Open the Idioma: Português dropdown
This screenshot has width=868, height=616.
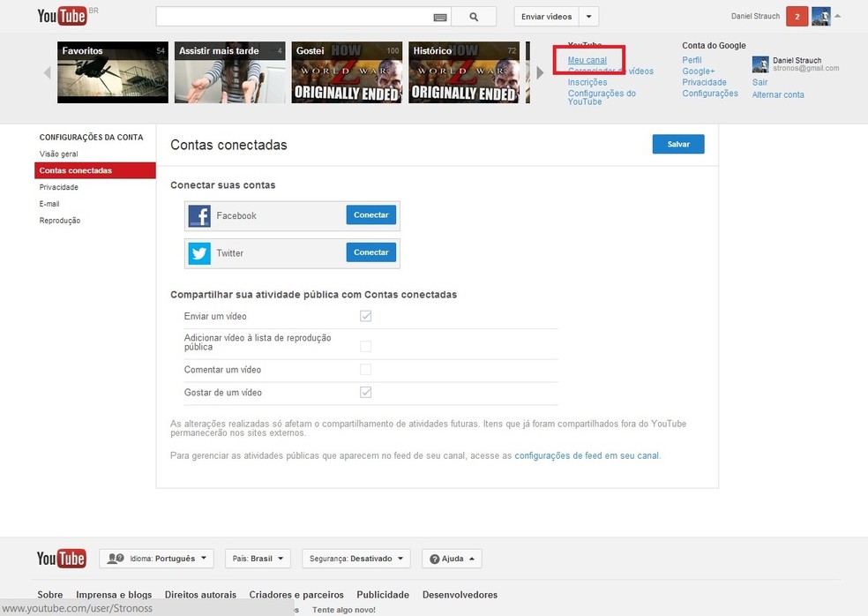[x=157, y=559]
